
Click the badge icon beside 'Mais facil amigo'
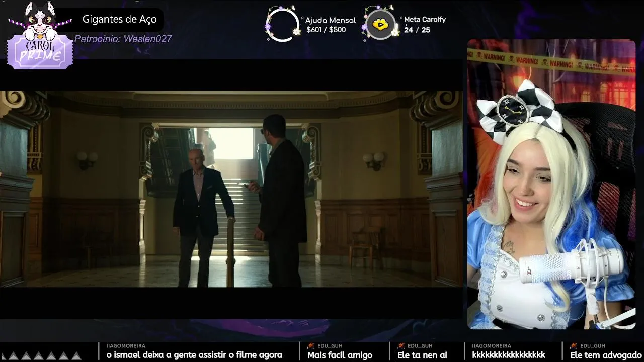click(311, 346)
